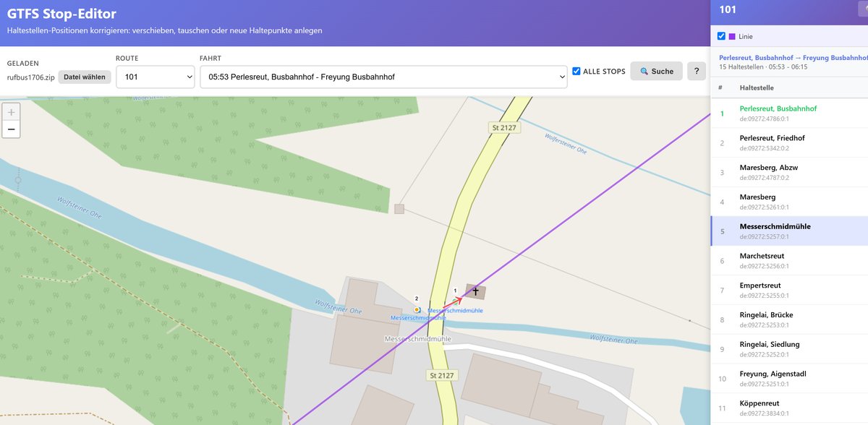
Task: Select stop row Perlesreut, Busbahnhof
Action: coord(789,113)
